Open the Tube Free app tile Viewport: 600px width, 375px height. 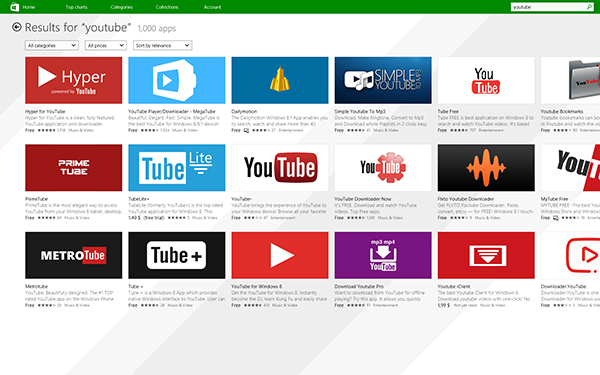486,80
